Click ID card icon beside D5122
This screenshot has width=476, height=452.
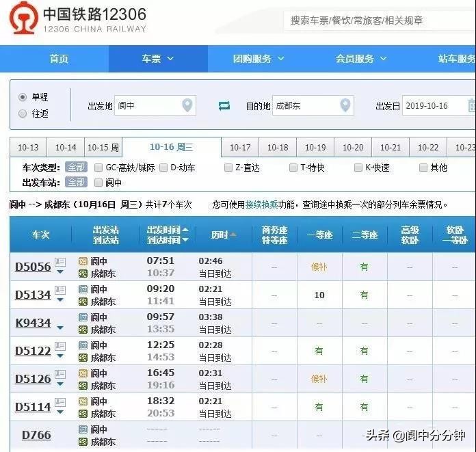[60, 346]
